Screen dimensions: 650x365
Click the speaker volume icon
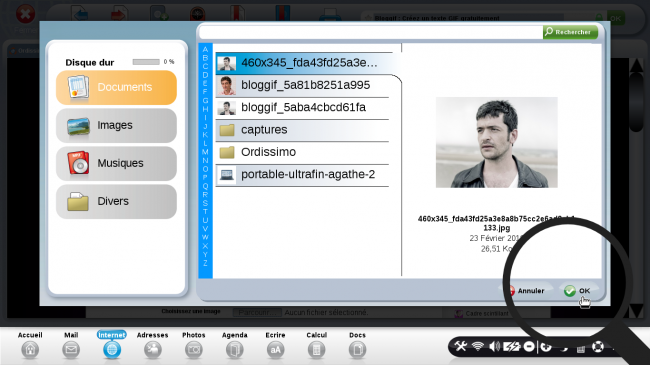[494, 346]
